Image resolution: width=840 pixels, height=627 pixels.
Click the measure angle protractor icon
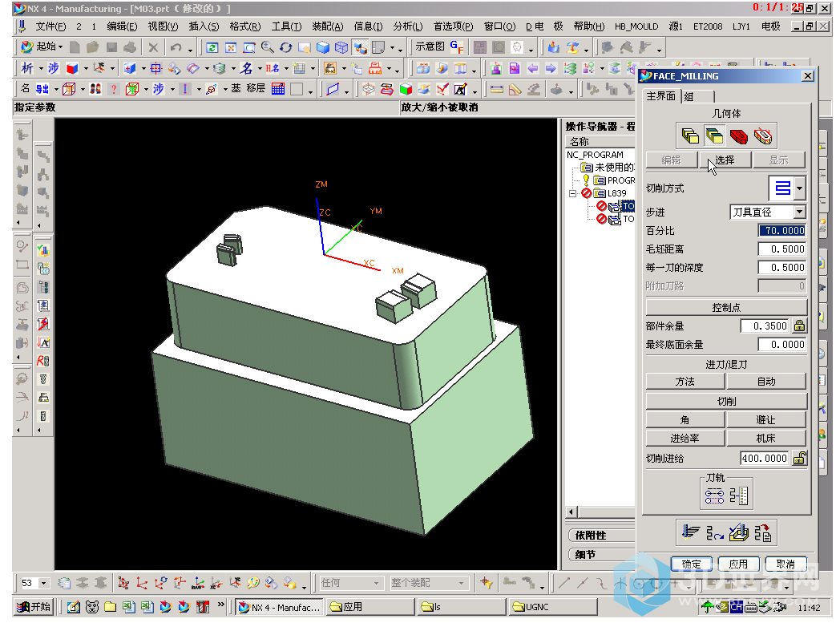(x=515, y=90)
